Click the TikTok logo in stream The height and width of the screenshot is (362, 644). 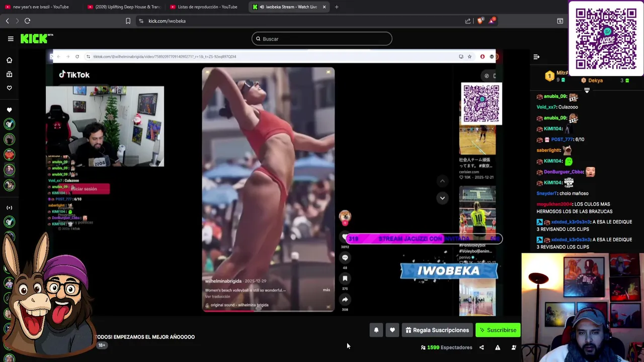point(74,74)
